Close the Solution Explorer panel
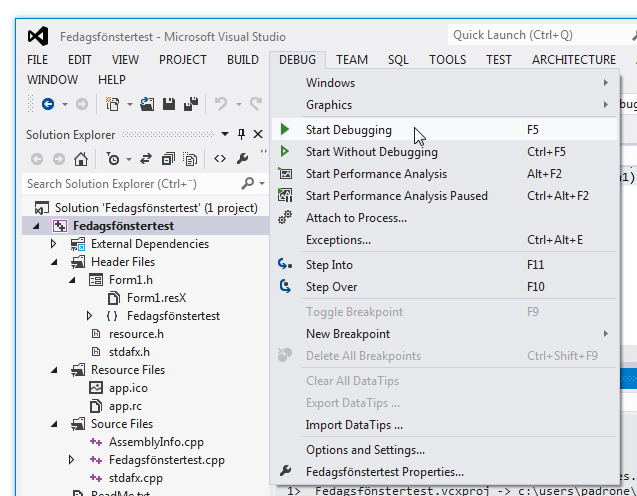 258,134
